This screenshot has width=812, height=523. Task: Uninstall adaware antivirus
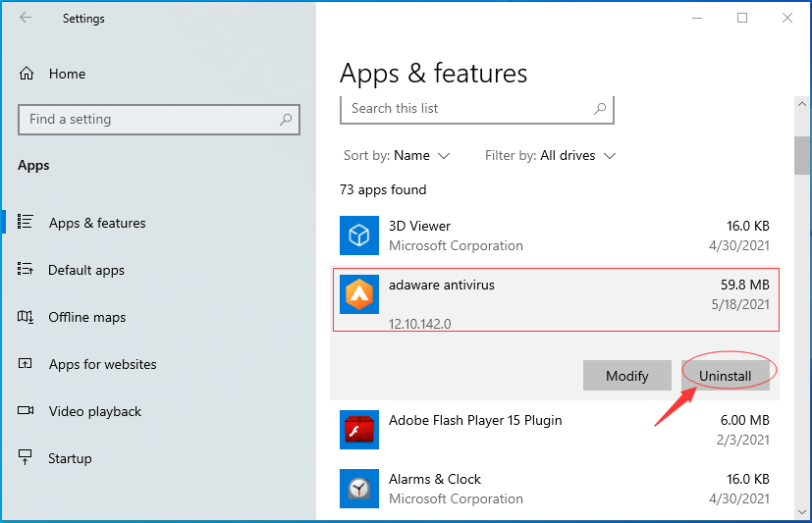coord(725,376)
